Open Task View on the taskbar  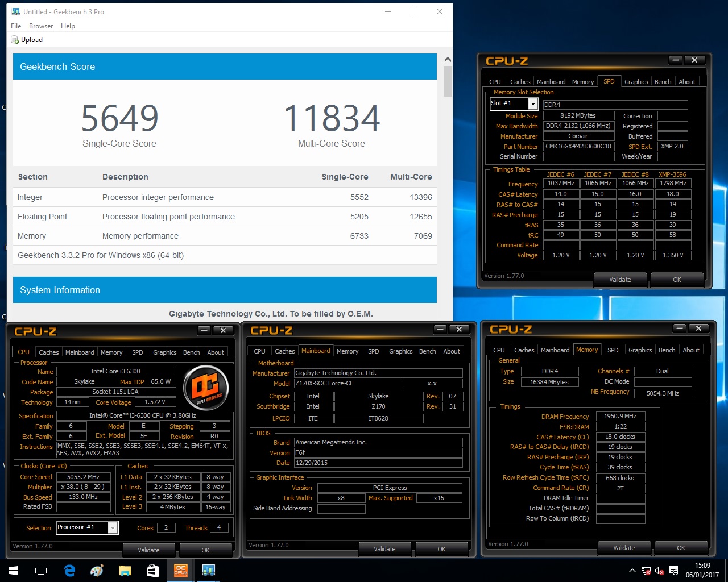pos(41,571)
